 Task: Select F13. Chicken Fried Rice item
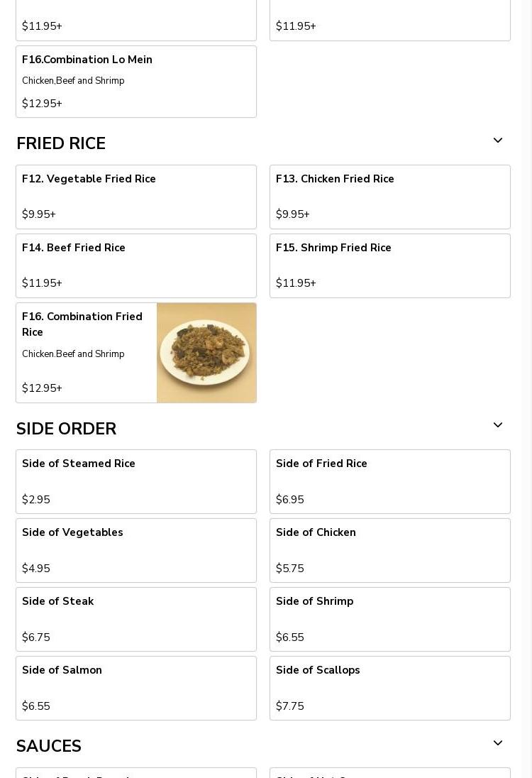(389, 197)
